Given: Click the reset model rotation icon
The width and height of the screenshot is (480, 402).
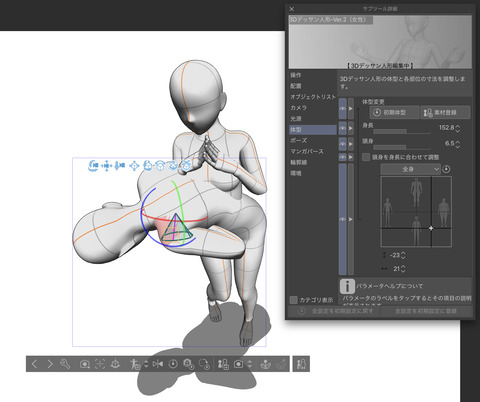Looking at the screenshot, I should [x=203, y=364].
